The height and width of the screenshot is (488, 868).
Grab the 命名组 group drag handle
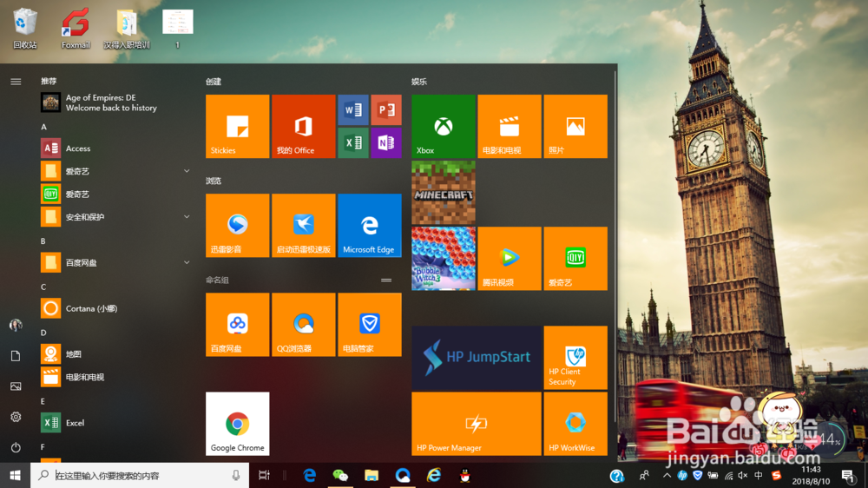(x=386, y=280)
